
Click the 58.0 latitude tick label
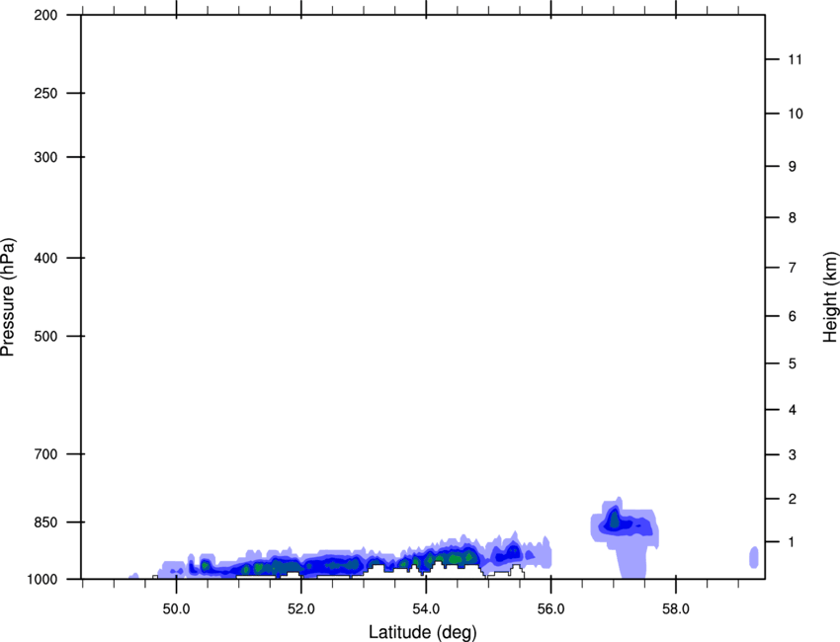tap(676, 609)
